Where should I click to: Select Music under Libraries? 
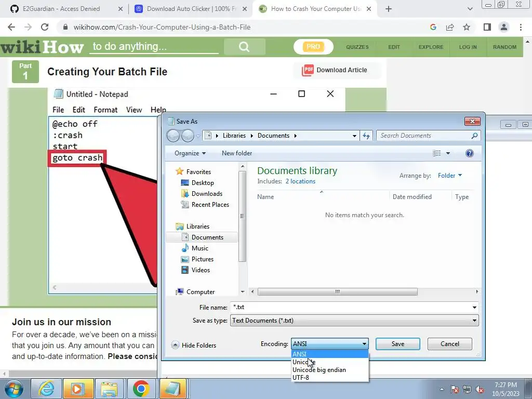(x=200, y=248)
